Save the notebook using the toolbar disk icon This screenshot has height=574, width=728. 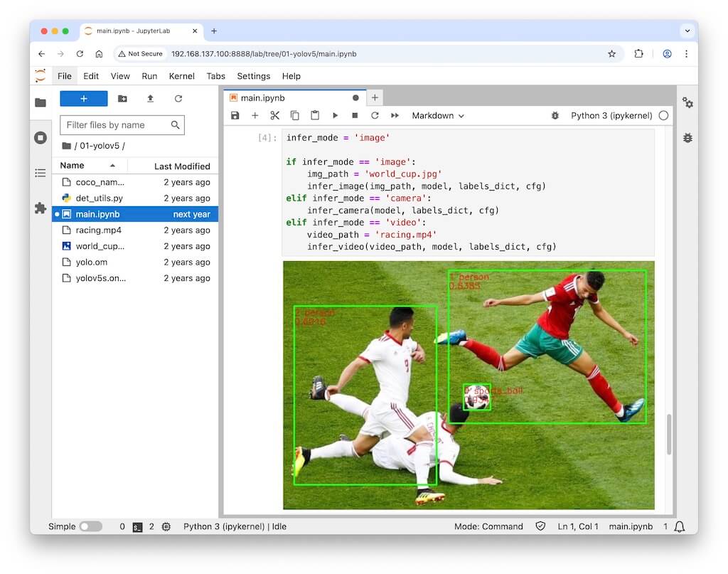[x=235, y=115]
